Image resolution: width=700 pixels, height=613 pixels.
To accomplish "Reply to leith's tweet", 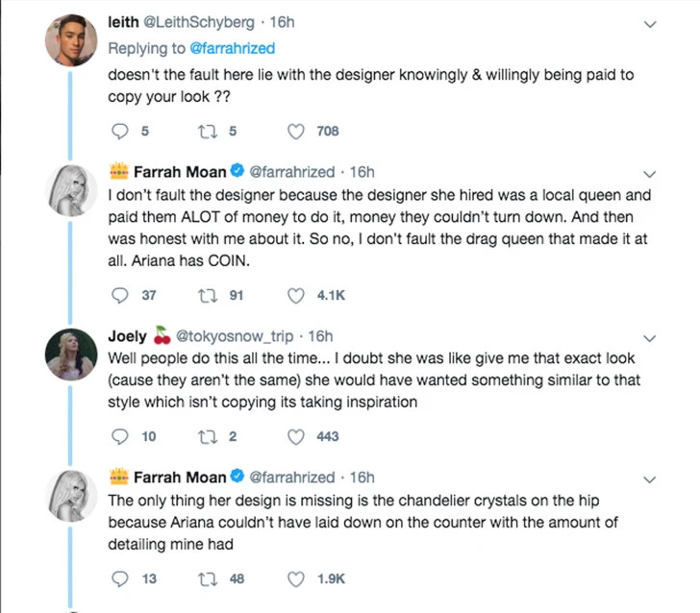I will pos(120,132).
